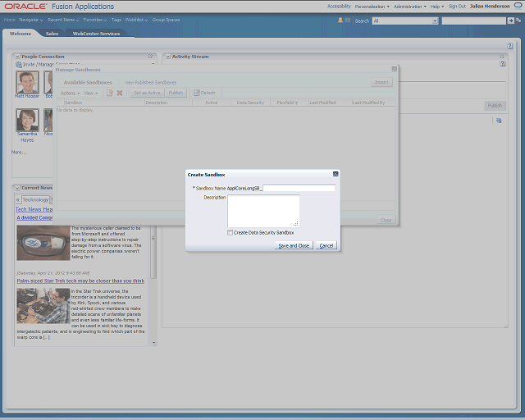Click the help icon inside Activity Stream panel
The height and width of the screenshot is (420, 525).
coord(502,64)
